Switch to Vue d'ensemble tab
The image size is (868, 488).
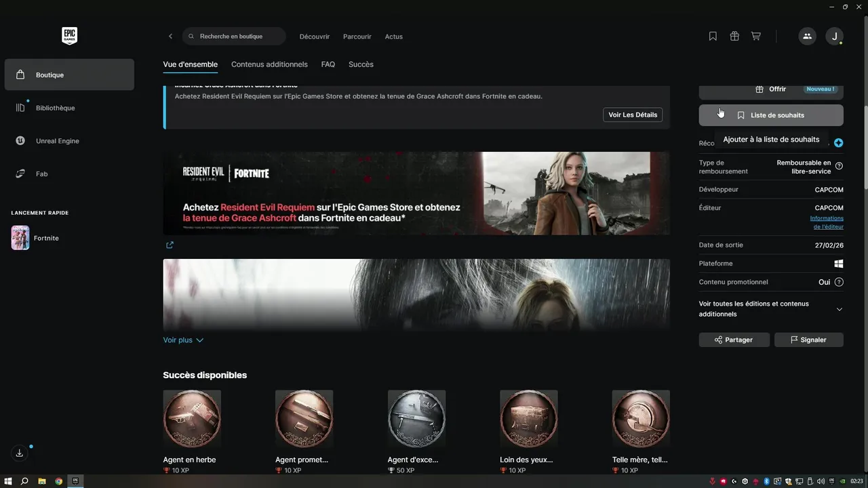[191, 64]
